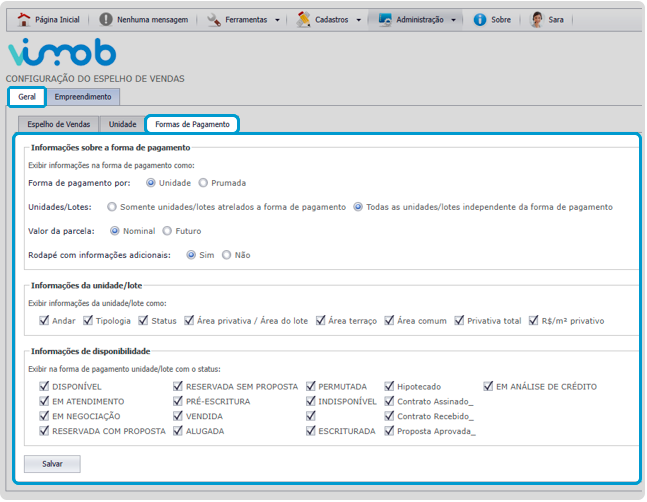Toggle the Área comum checkbox
647x502 pixels.
(x=389, y=320)
